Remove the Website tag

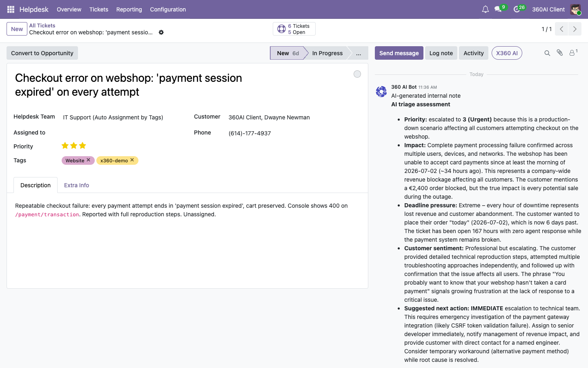[88, 160]
